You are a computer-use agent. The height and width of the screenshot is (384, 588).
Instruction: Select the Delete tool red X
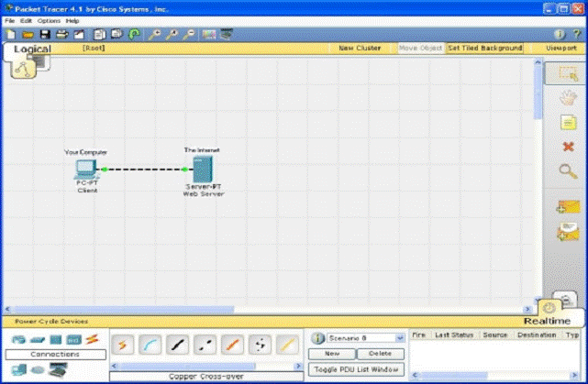tap(566, 146)
